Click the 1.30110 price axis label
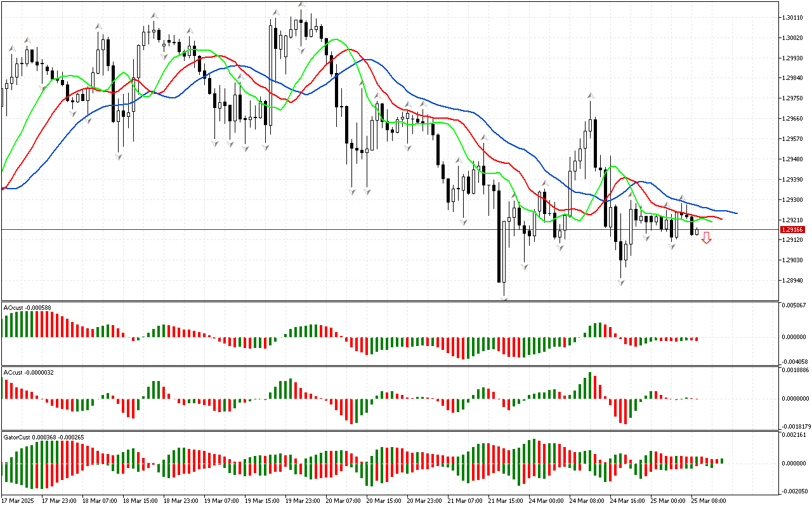Screen dimensions: 812x508 (793, 18)
